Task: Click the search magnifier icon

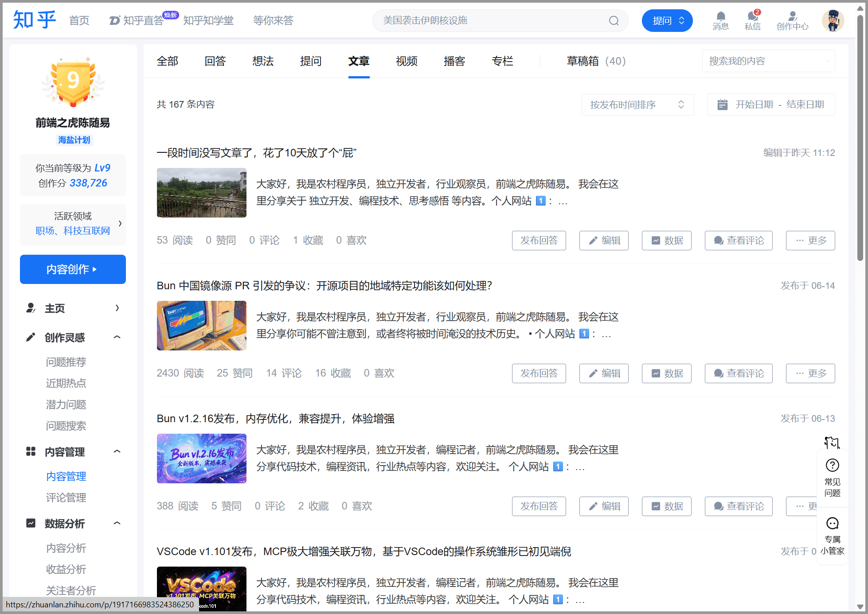Action: coord(614,21)
